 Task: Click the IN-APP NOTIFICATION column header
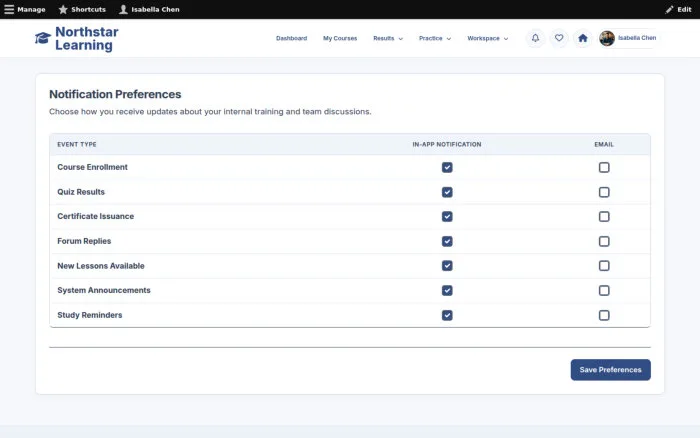(x=447, y=144)
